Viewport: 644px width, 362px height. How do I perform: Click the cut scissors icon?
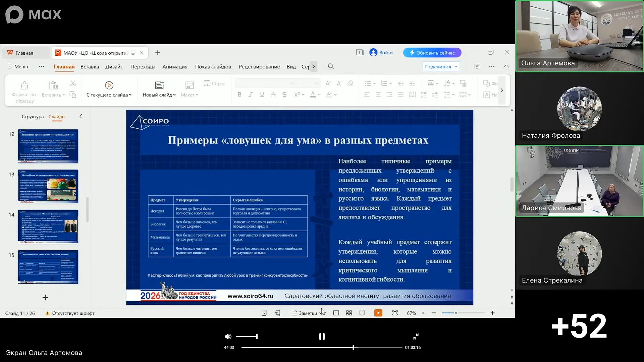click(x=73, y=83)
